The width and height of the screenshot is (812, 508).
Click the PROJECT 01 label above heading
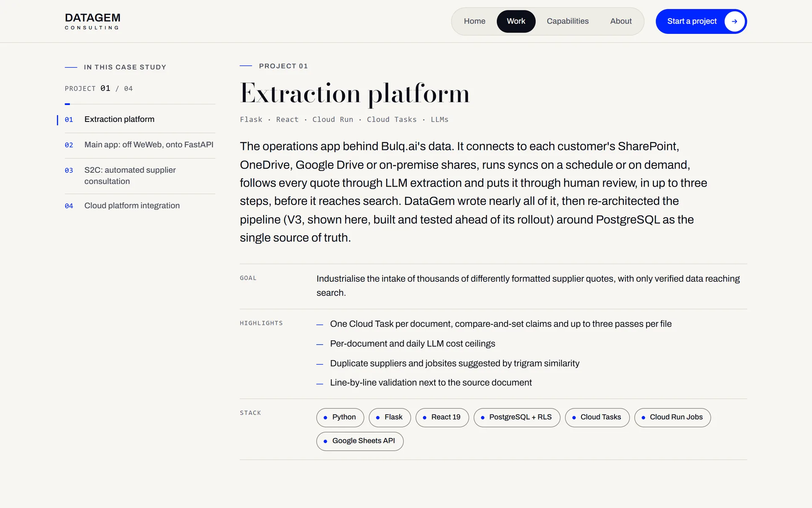[x=283, y=66]
